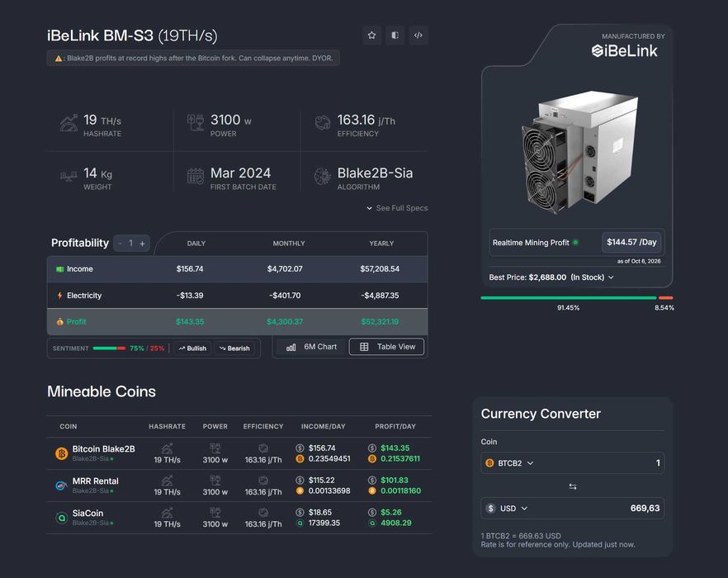This screenshot has height=578, width=728.
Task: Click the algorithm icon beside Blake2B-Sia
Action: point(322,177)
